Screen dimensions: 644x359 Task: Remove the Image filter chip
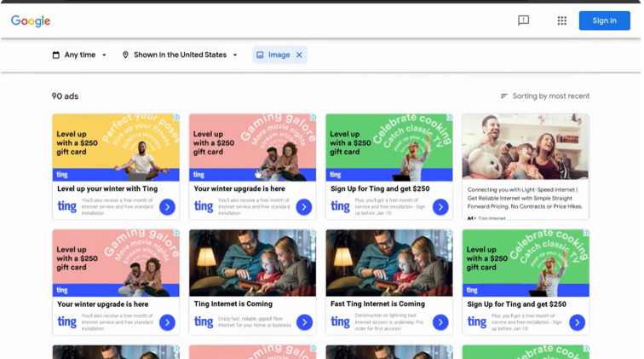(x=299, y=55)
